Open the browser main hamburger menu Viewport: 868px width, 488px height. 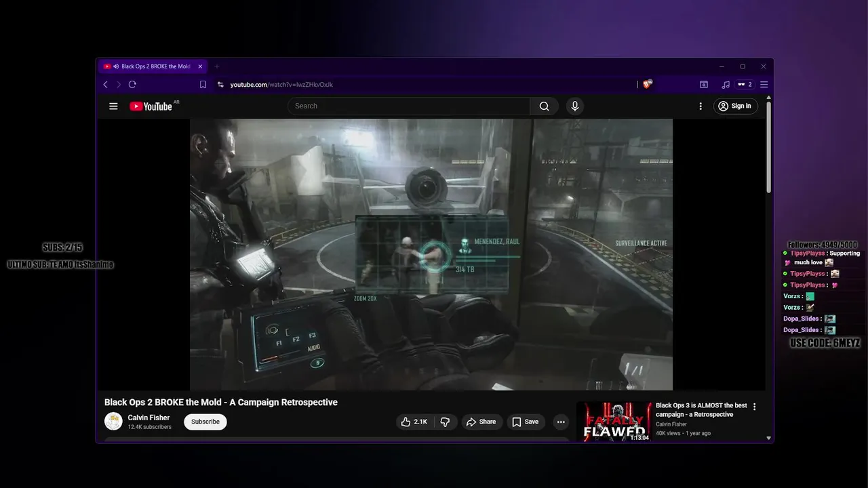(x=764, y=85)
